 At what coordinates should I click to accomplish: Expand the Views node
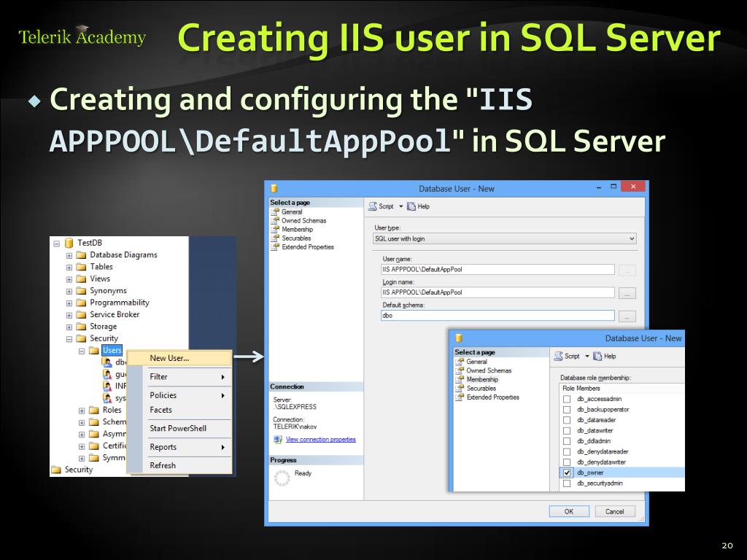coord(69,279)
